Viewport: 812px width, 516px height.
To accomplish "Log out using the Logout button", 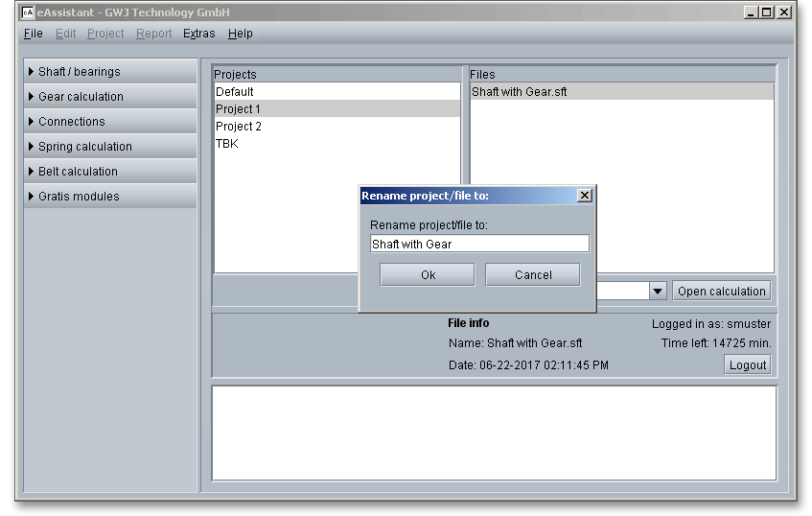I will (747, 364).
